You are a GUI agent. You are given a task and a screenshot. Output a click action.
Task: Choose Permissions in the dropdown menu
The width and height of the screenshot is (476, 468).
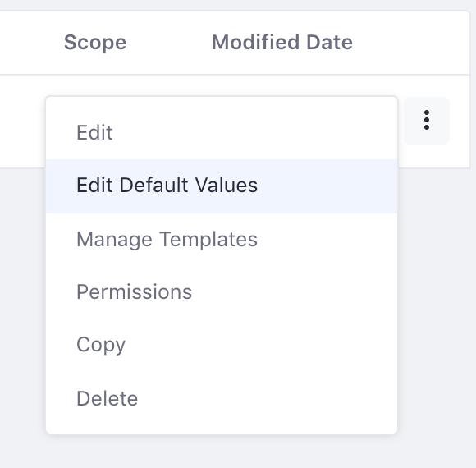[222, 292]
